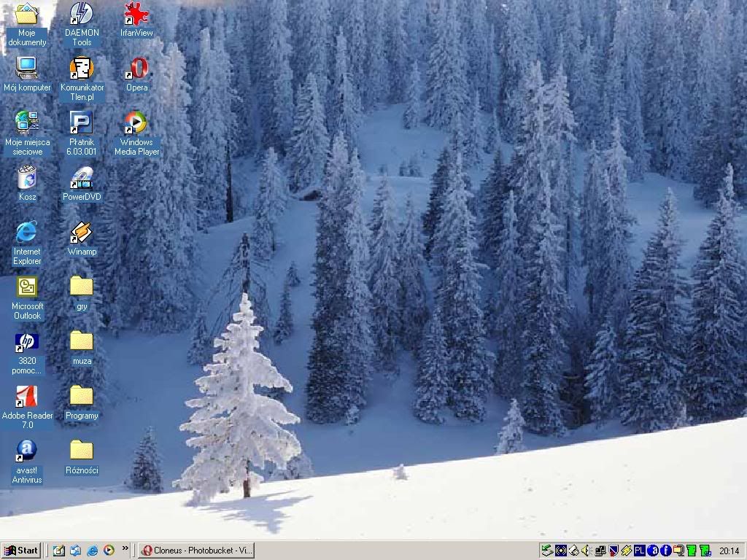Open the Microsoft Outlook shortcut
The image size is (747, 560).
pos(27,288)
